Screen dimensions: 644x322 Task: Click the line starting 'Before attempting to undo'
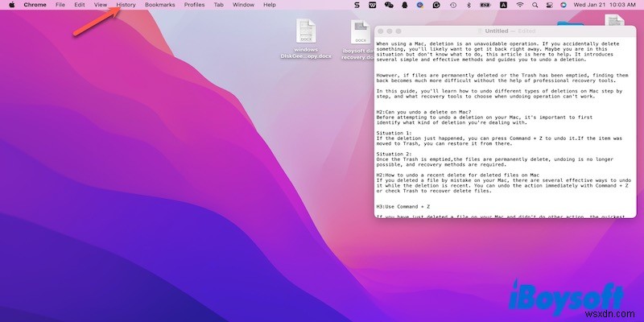485,118
